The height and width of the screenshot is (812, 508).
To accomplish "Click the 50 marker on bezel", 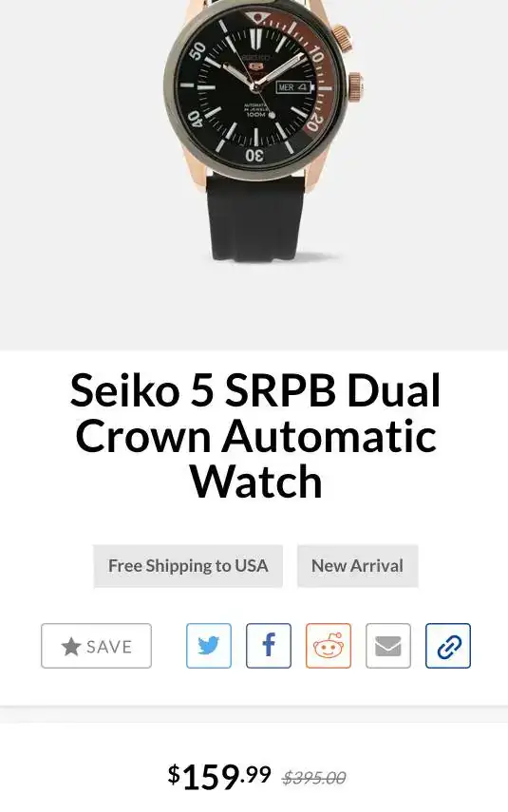I will coord(198,50).
